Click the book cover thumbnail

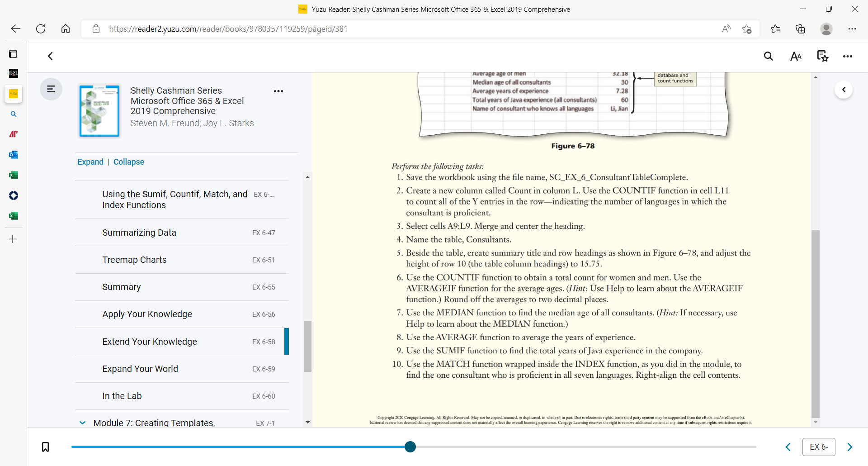coord(99,111)
